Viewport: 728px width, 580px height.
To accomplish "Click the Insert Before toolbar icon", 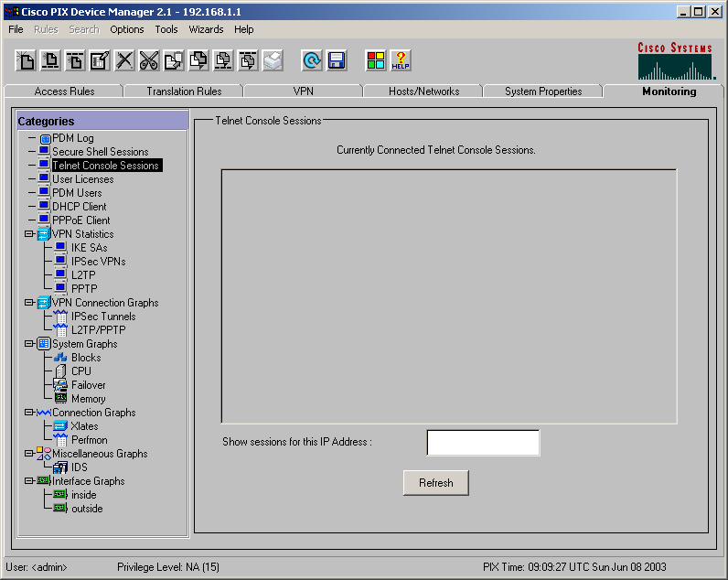I will [50, 60].
